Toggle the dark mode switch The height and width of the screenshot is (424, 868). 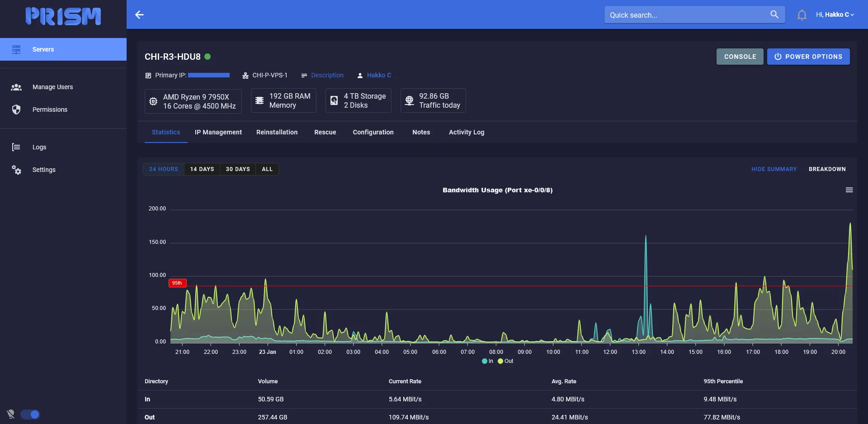point(30,414)
